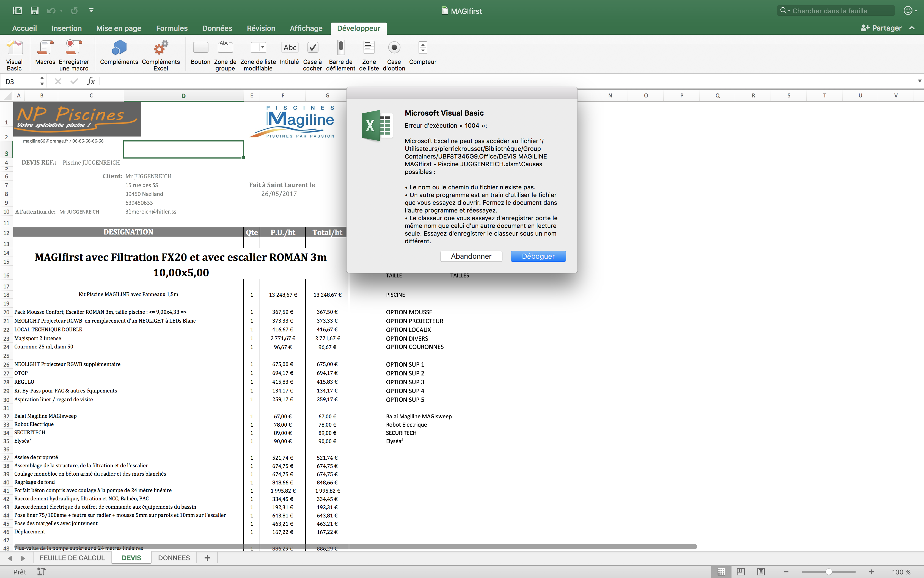Image resolution: width=924 pixels, height=578 pixels.
Task: Click the horizontal scrollbar
Action: (355, 547)
